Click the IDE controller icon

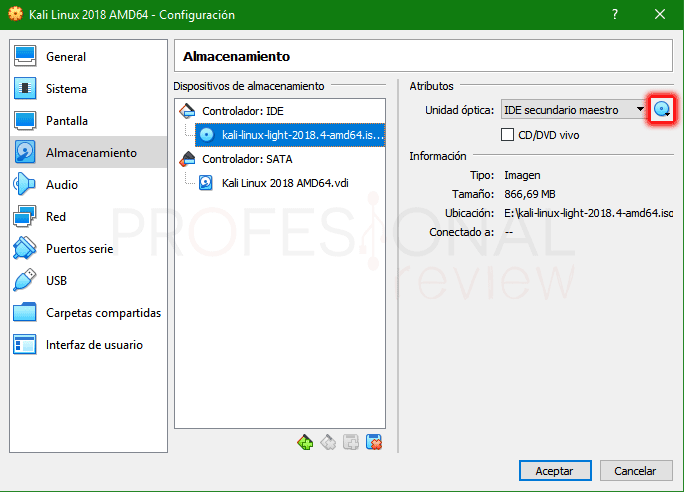(x=188, y=111)
